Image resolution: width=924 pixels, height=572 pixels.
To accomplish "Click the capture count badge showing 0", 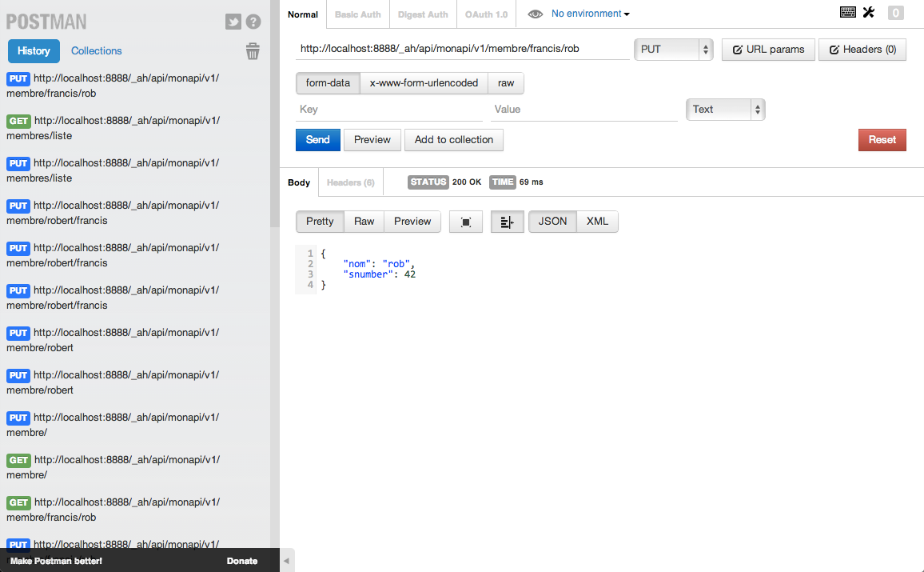I will pos(895,12).
